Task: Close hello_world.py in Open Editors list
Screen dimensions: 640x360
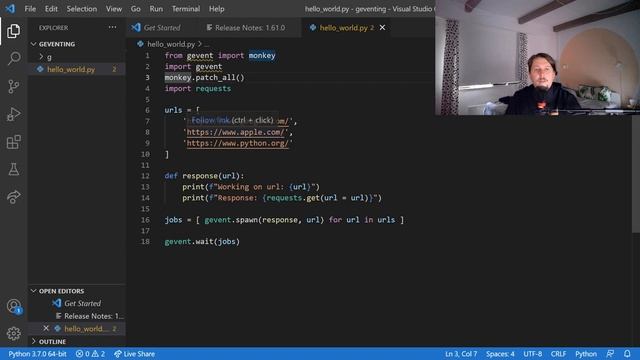Action: tap(46, 328)
